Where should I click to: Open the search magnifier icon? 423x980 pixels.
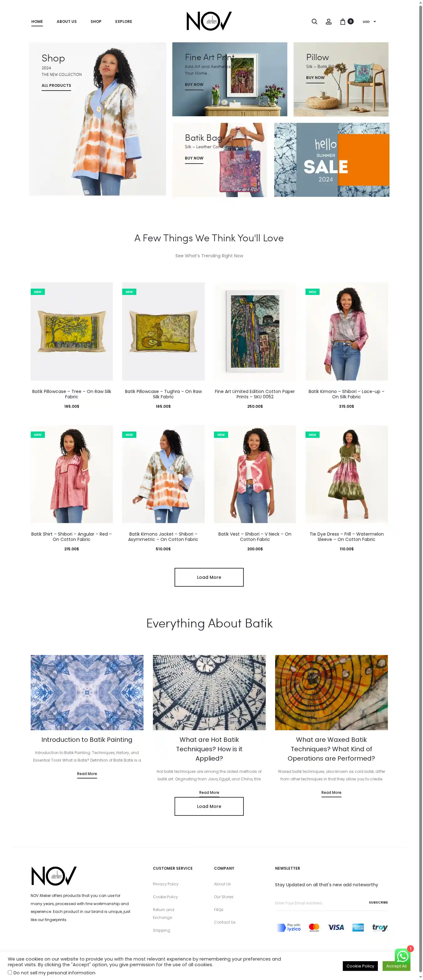314,22
